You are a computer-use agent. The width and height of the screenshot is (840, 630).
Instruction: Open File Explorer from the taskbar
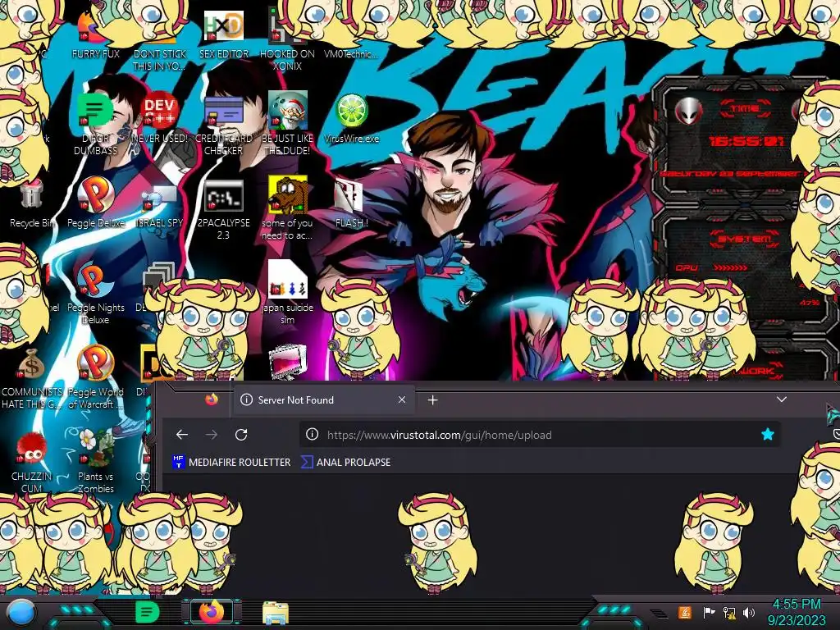point(276,613)
